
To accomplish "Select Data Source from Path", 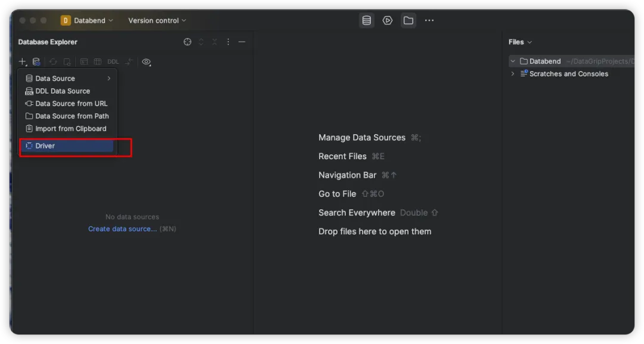I will (67, 116).
